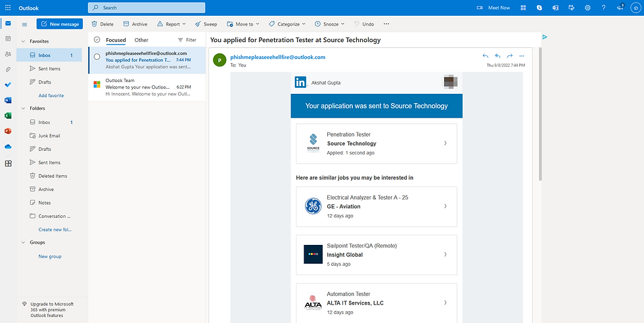Click the New message button
The width and height of the screenshot is (644, 323).
point(60,24)
